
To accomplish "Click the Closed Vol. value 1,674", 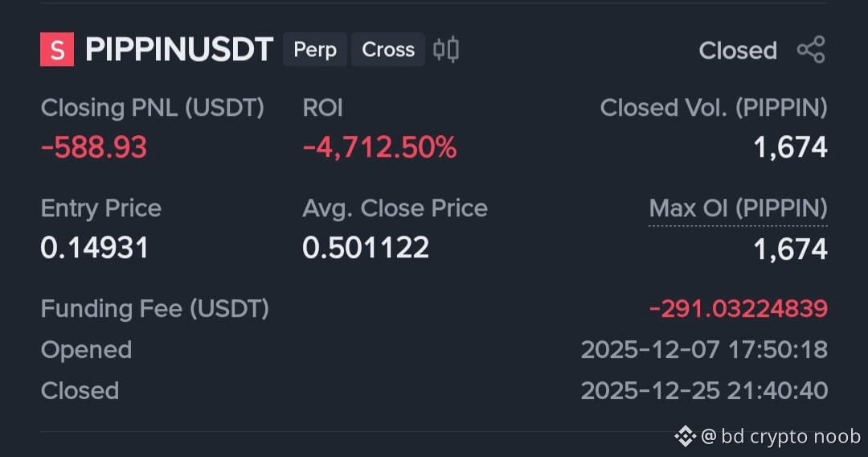I will coord(791,147).
